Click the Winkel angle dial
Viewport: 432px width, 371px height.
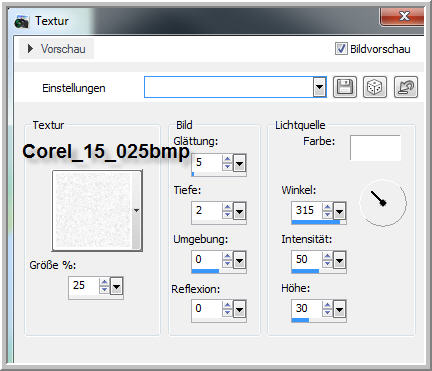[x=383, y=203]
